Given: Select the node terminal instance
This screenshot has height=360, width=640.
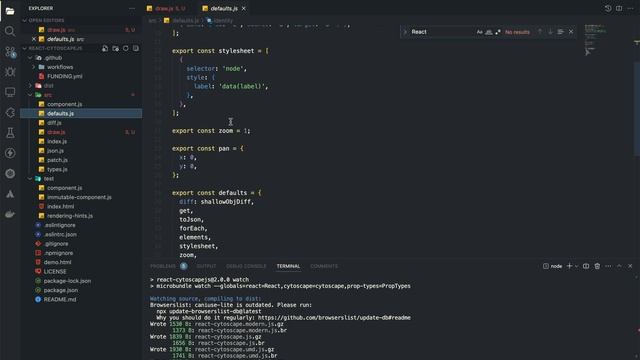Looking at the screenshot, I should (552, 266).
